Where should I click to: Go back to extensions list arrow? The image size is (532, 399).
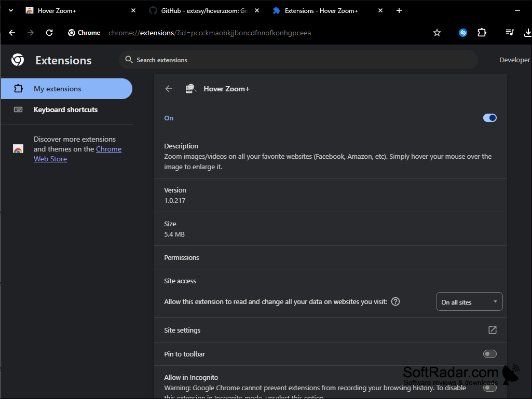[169, 89]
